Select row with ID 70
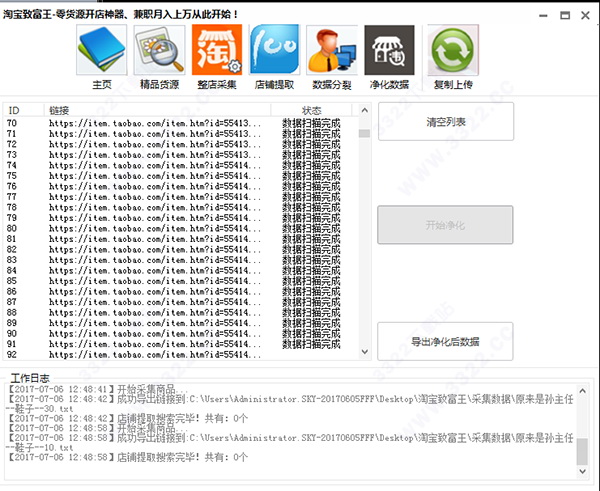Screen dimensions: 600x491 pyautogui.click(x=181, y=123)
